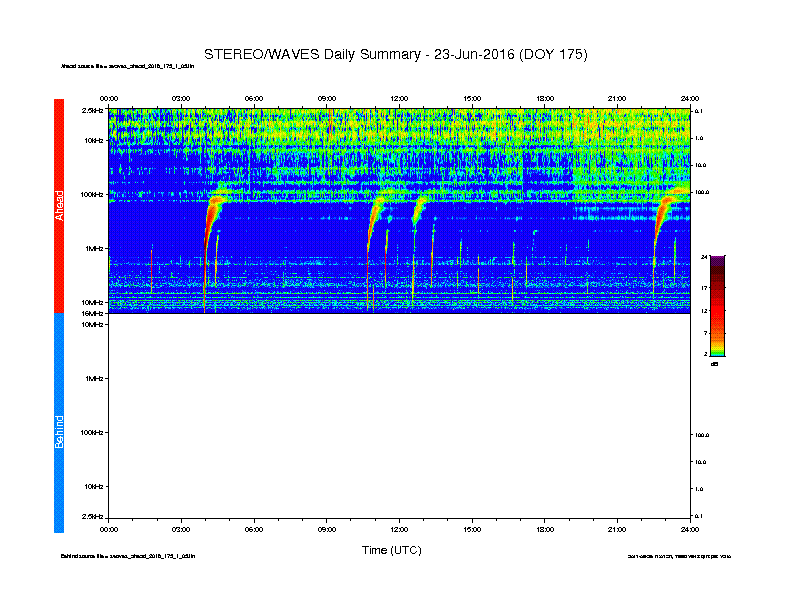Click the 12:00 label on bottom axis
The width and height of the screenshot is (792, 612).
click(x=399, y=529)
